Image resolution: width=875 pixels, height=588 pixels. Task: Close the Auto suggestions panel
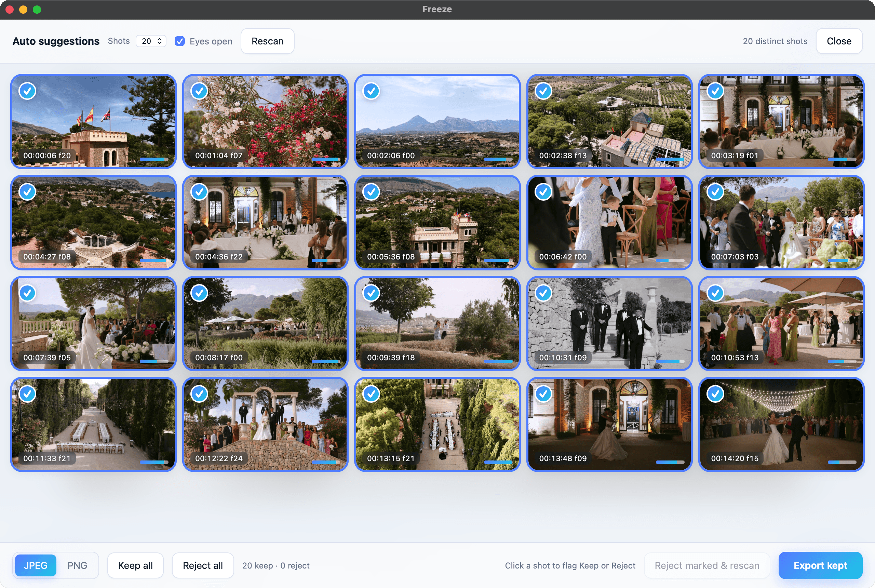[x=839, y=41]
